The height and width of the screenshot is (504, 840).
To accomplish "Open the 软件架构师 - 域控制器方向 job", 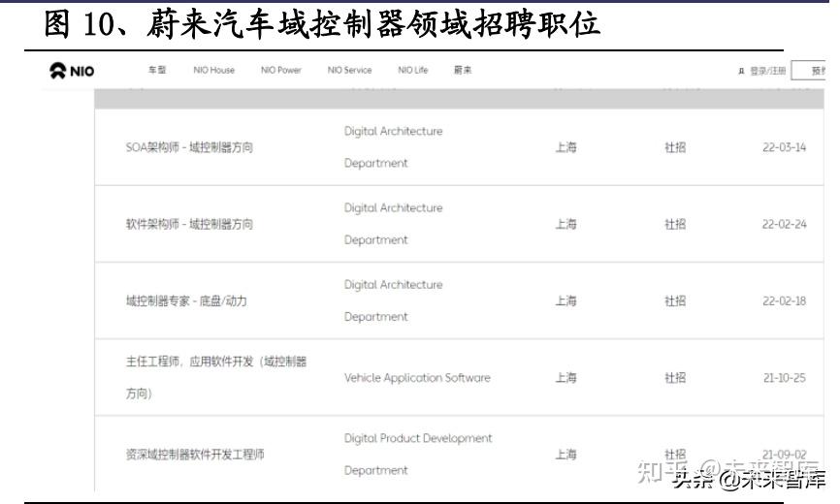I will 189,224.
